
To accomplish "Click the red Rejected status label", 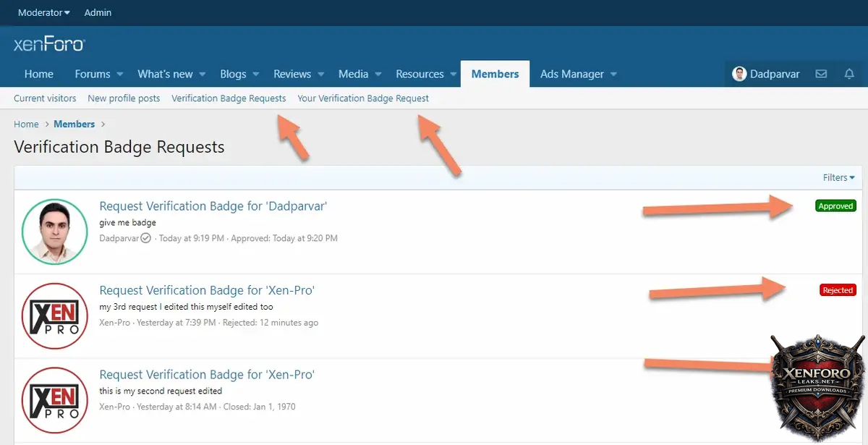I will [838, 290].
